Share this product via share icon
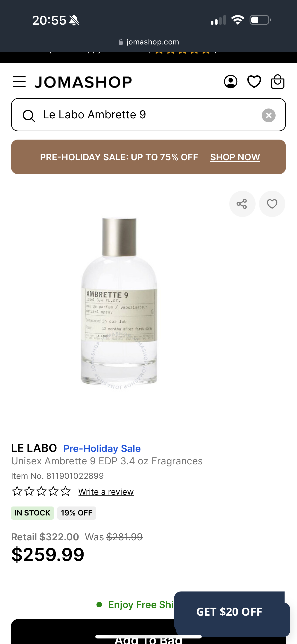 pyautogui.click(x=242, y=204)
